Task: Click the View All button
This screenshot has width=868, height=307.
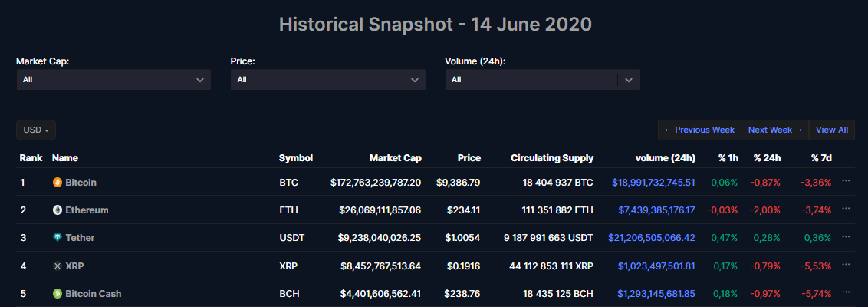Action: (x=832, y=130)
